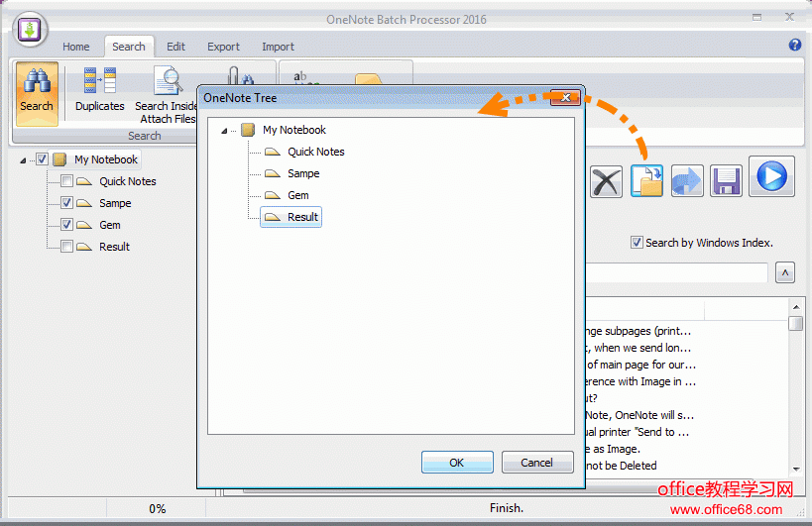
Task: Collapse My Notebook in dialog tree
Action: pos(224,131)
